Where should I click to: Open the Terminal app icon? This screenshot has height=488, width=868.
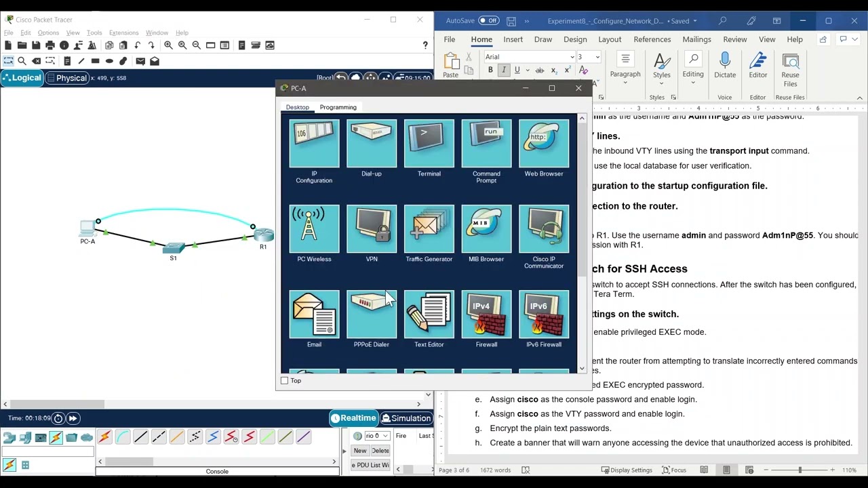429,144
